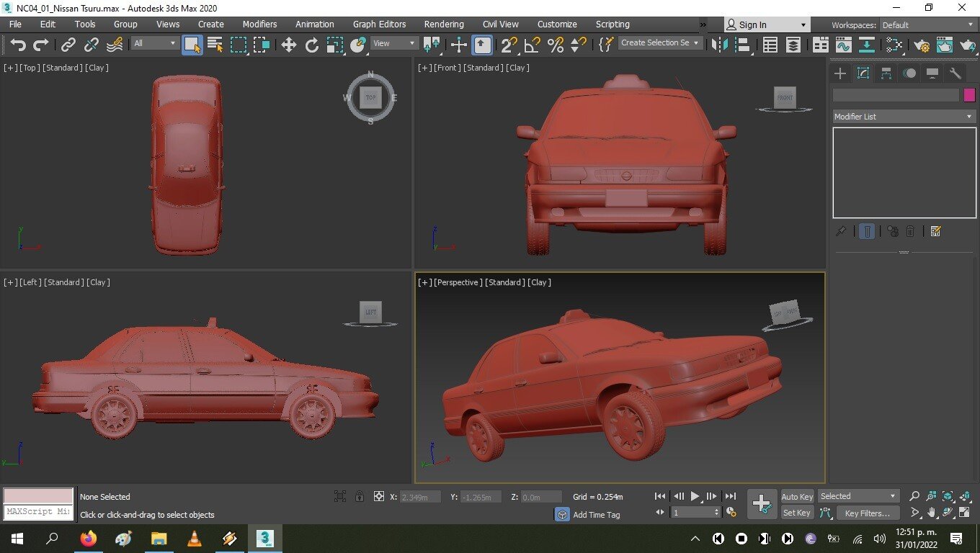
Task: Open the Graph Editors menu
Action: (x=379, y=24)
